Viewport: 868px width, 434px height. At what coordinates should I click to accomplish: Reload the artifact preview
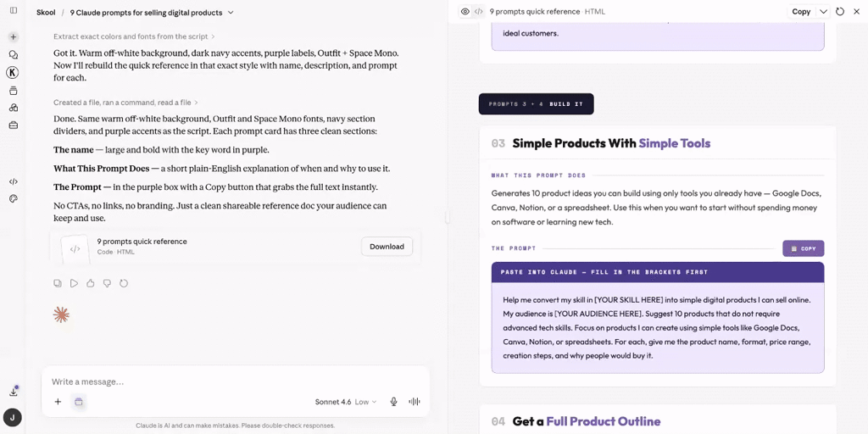[x=840, y=12]
